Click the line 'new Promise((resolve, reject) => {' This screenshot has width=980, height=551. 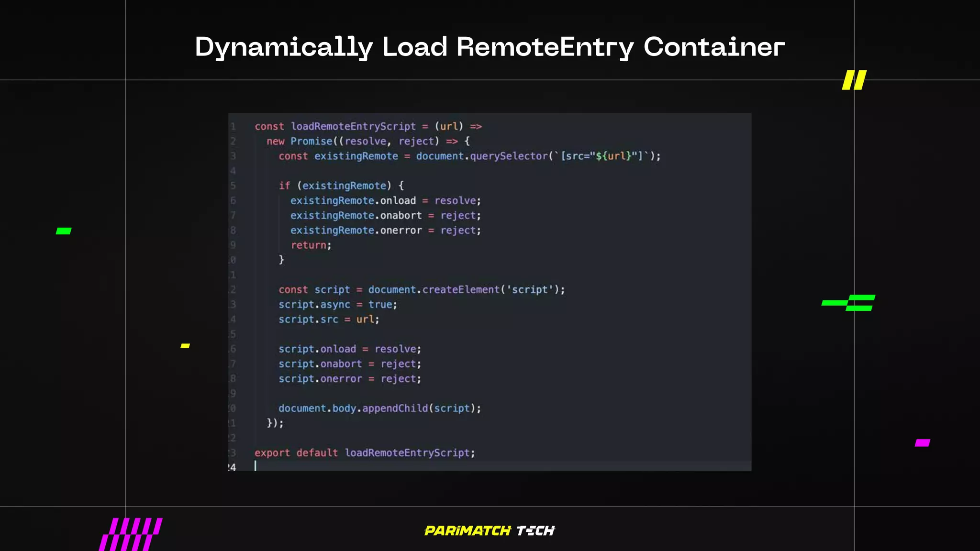368,141
